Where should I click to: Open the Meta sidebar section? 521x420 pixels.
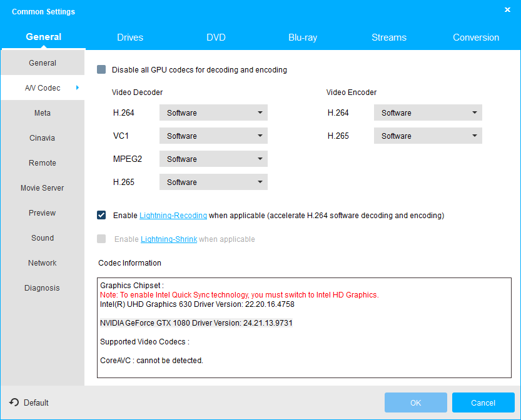point(43,113)
